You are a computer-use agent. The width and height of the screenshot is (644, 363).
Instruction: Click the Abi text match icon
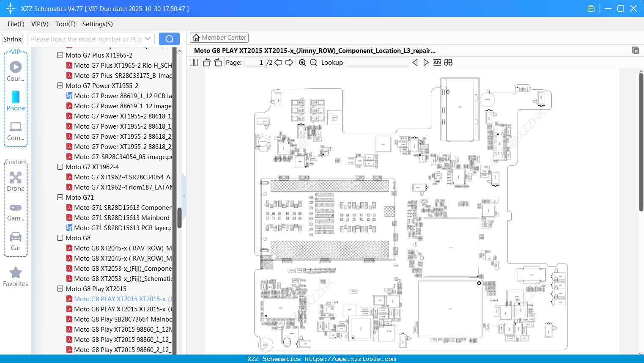pyautogui.click(x=437, y=63)
